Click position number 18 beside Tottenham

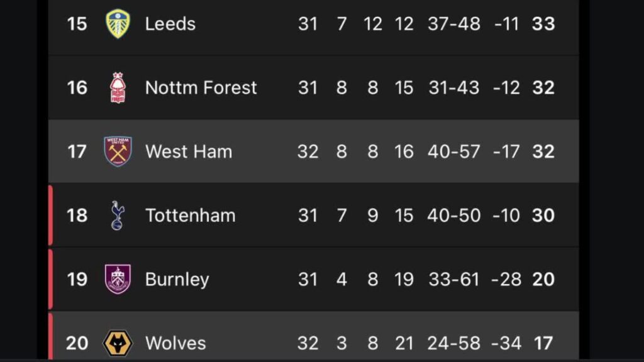click(78, 215)
